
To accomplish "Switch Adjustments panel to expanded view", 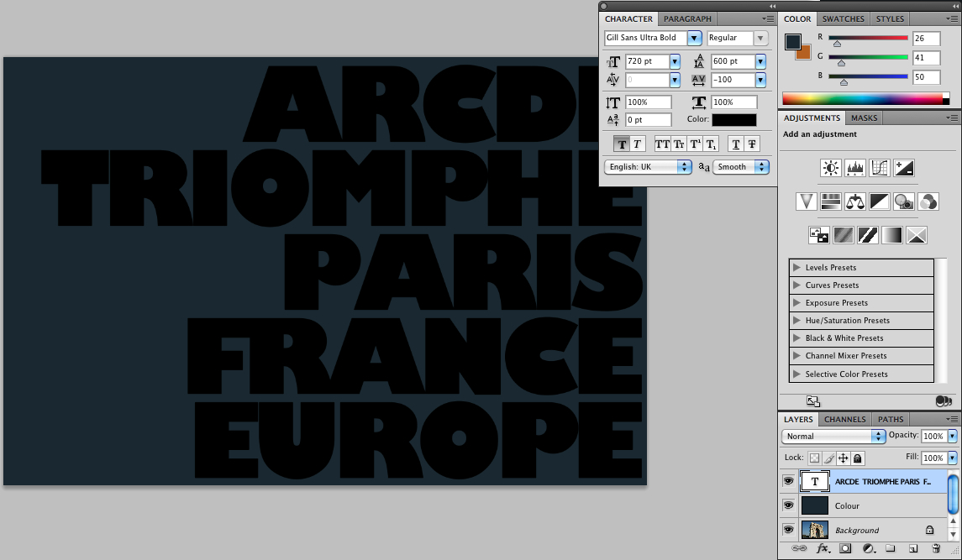I will point(813,401).
